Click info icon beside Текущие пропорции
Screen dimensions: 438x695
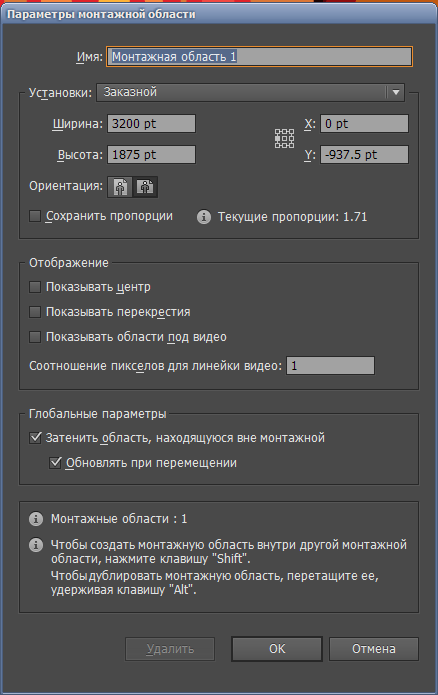(204, 217)
